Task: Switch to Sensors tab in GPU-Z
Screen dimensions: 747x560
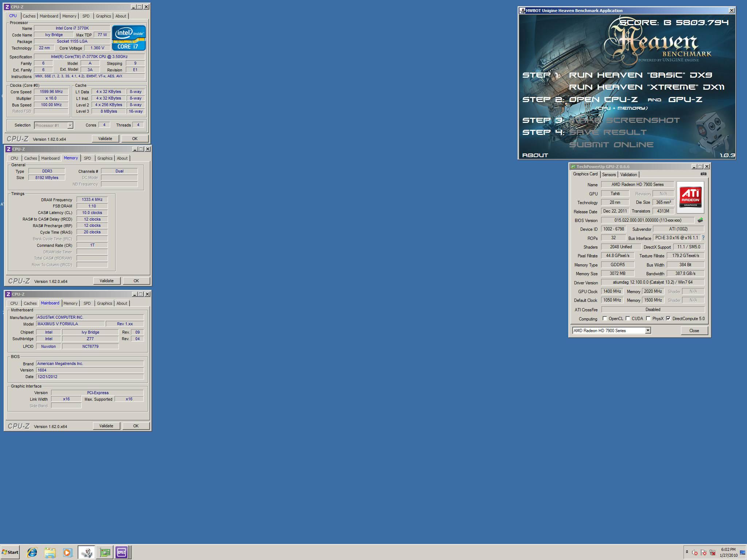Action: (x=609, y=175)
